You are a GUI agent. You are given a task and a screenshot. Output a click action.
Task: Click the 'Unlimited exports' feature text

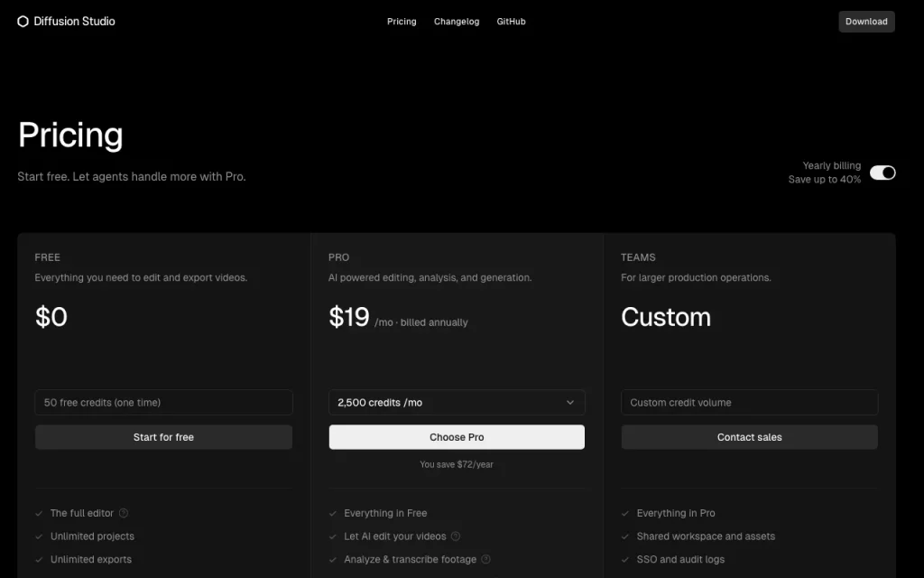click(x=91, y=559)
